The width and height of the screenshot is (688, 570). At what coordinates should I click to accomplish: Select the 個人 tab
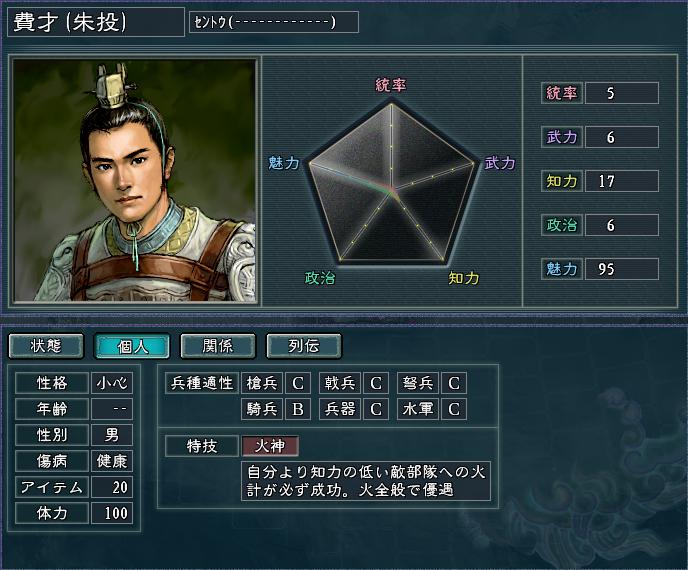pyautogui.click(x=132, y=347)
